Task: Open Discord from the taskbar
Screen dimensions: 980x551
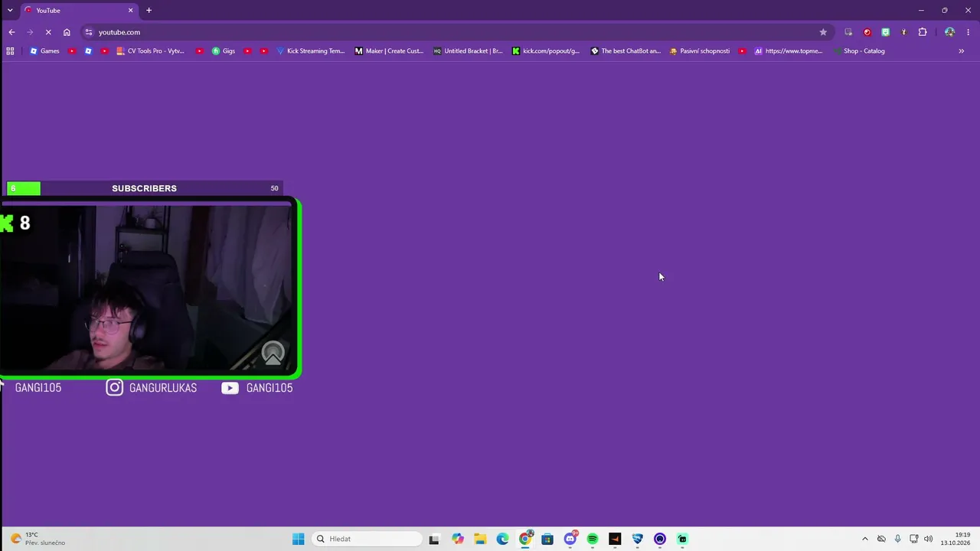Action: [570, 539]
